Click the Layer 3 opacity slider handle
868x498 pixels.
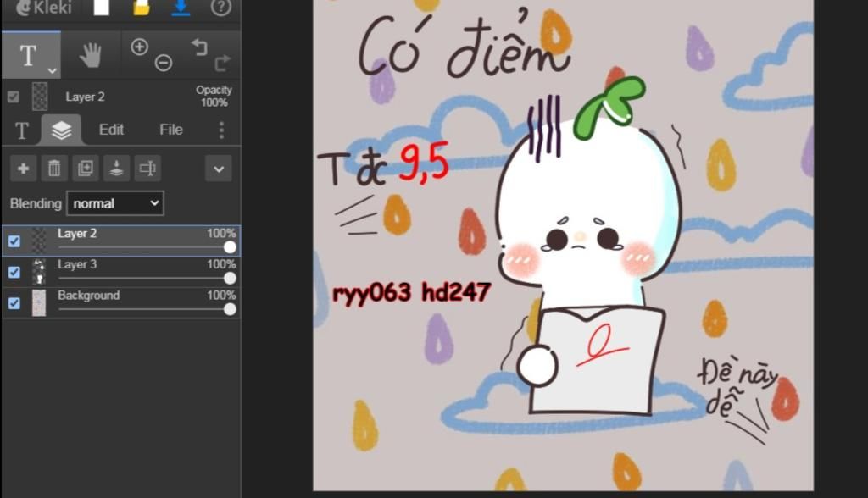tap(230, 279)
